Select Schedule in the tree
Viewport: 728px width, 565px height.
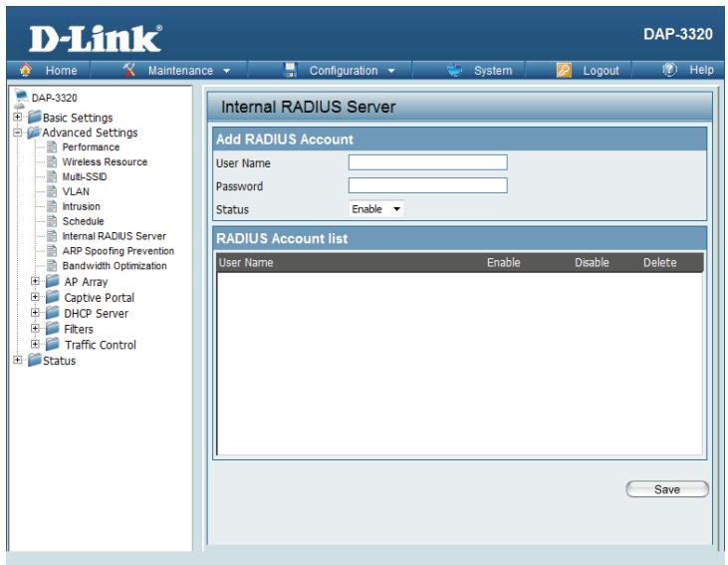click(x=83, y=221)
